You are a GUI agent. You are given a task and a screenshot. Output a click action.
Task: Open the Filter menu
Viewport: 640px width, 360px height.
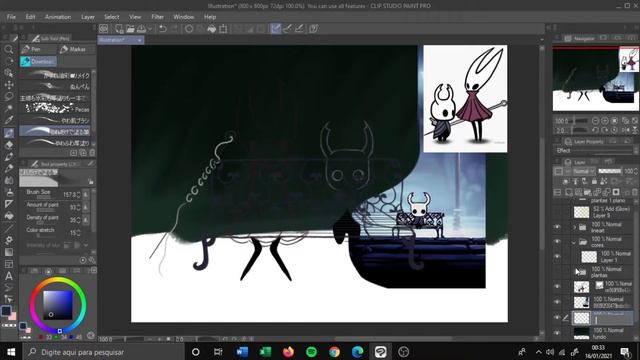[x=158, y=17]
